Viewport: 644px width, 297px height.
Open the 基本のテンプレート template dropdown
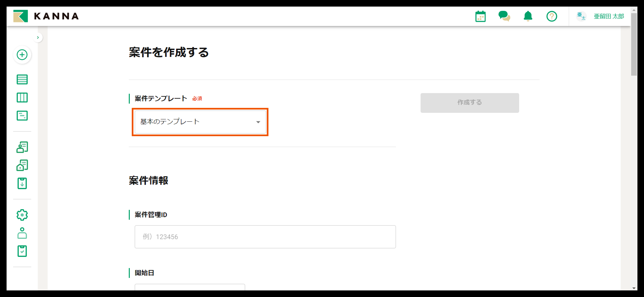[x=200, y=122]
